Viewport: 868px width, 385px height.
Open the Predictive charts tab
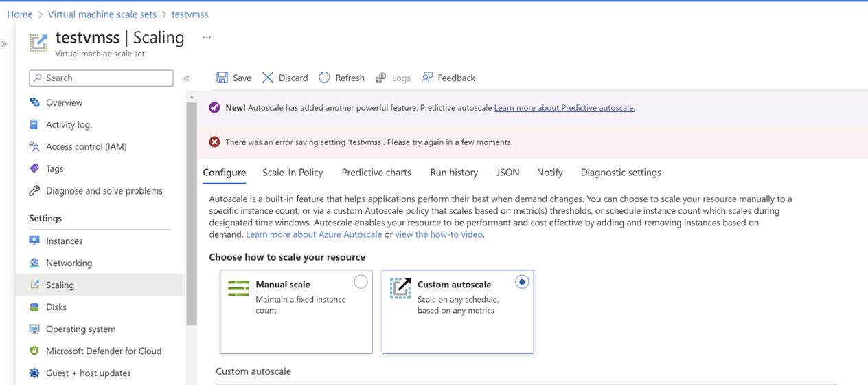tap(376, 173)
